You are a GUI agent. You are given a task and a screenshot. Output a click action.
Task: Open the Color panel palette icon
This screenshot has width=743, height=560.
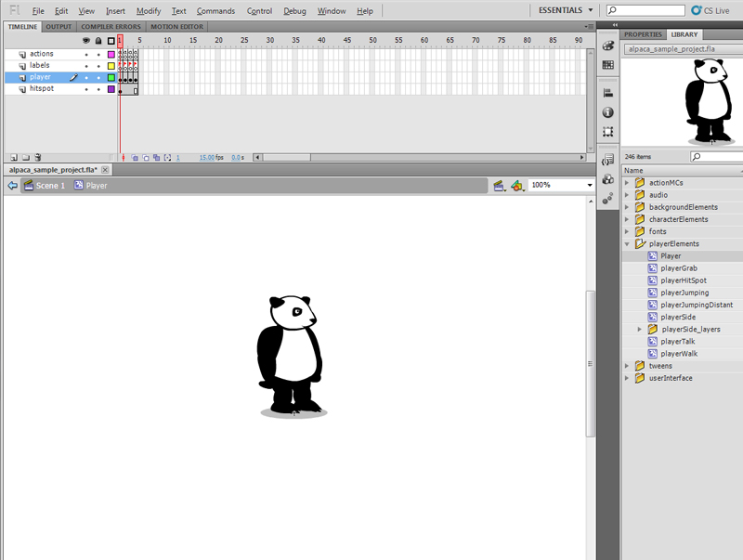[x=608, y=46]
